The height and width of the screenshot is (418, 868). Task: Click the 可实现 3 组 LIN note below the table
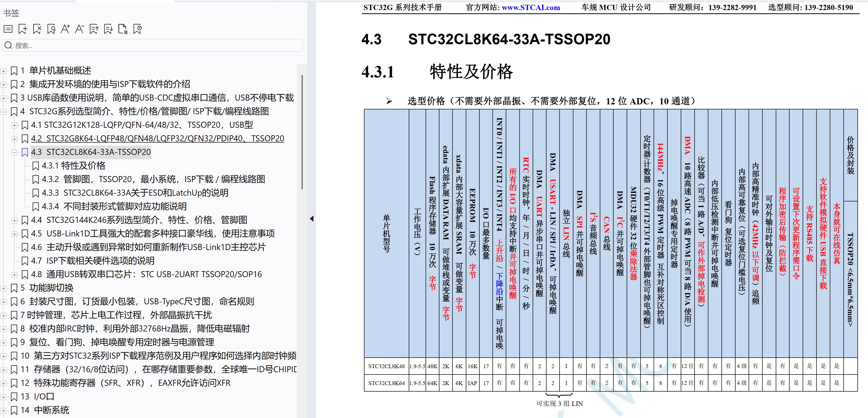click(x=559, y=403)
